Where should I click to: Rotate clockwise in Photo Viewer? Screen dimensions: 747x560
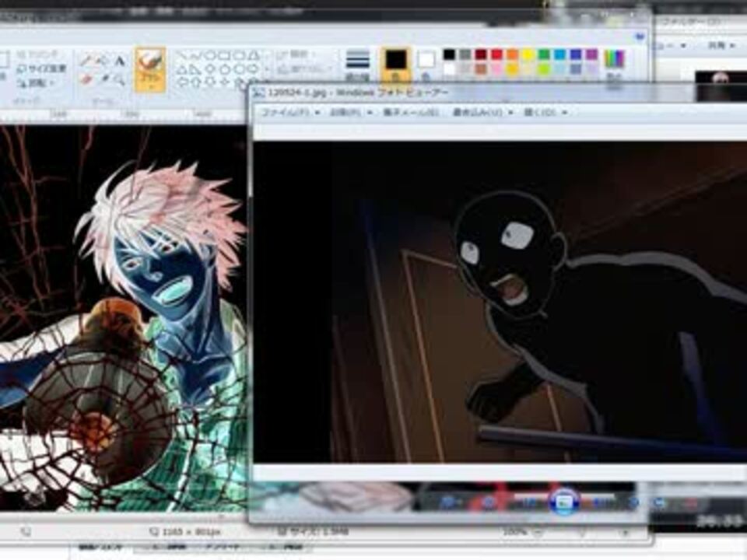point(660,502)
